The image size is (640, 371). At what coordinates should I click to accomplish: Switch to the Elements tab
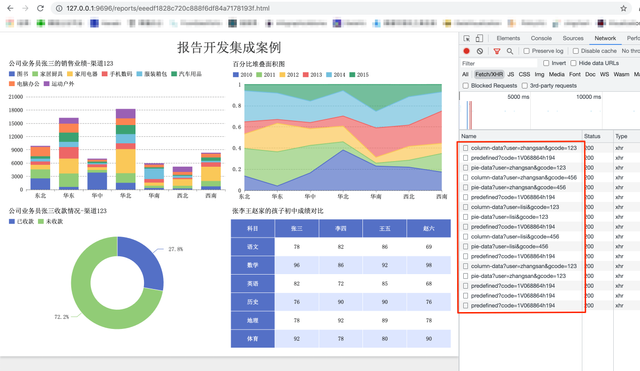pos(508,38)
